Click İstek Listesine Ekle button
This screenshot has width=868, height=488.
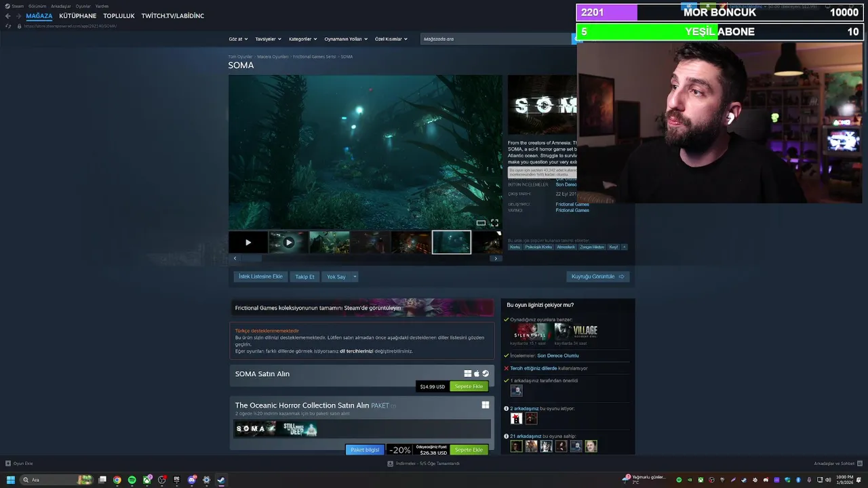(260, 277)
